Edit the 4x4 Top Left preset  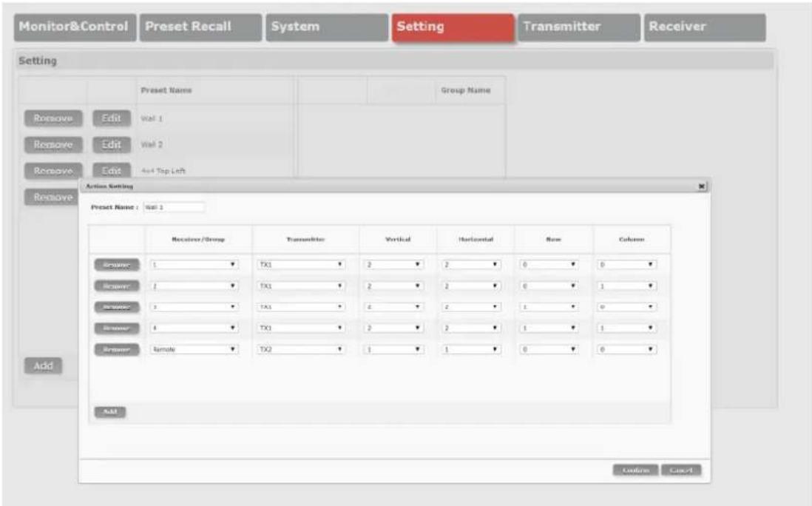pyautogui.click(x=112, y=170)
